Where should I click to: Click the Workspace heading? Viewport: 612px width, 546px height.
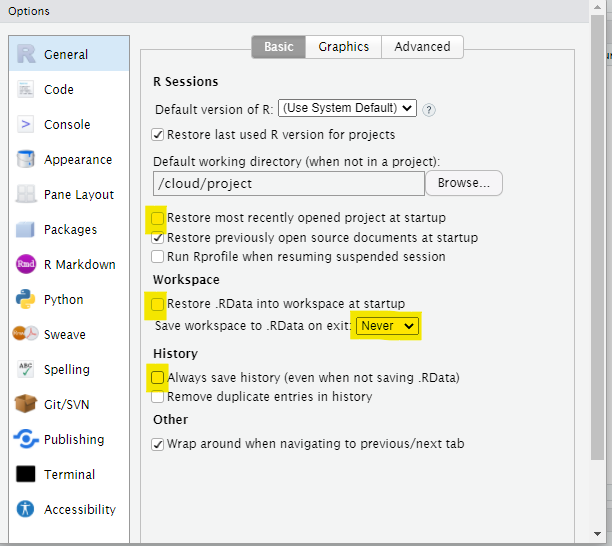click(x=186, y=280)
